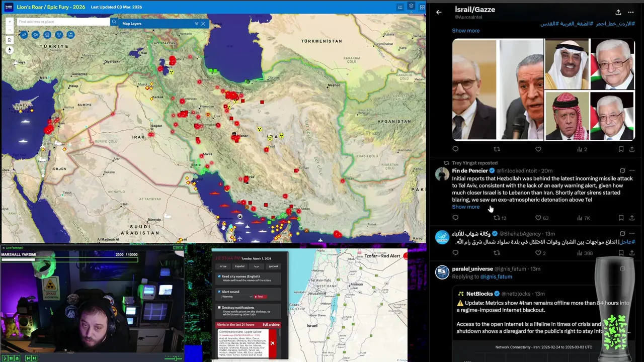Switch alerts language to Russian

(273, 266)
